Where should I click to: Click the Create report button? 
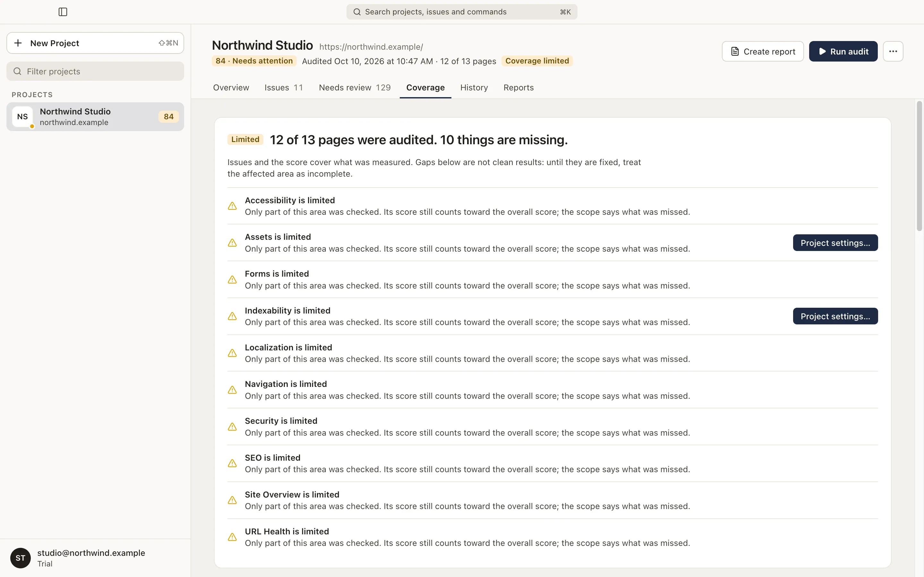pyautogui.click(x=763, y=51)
